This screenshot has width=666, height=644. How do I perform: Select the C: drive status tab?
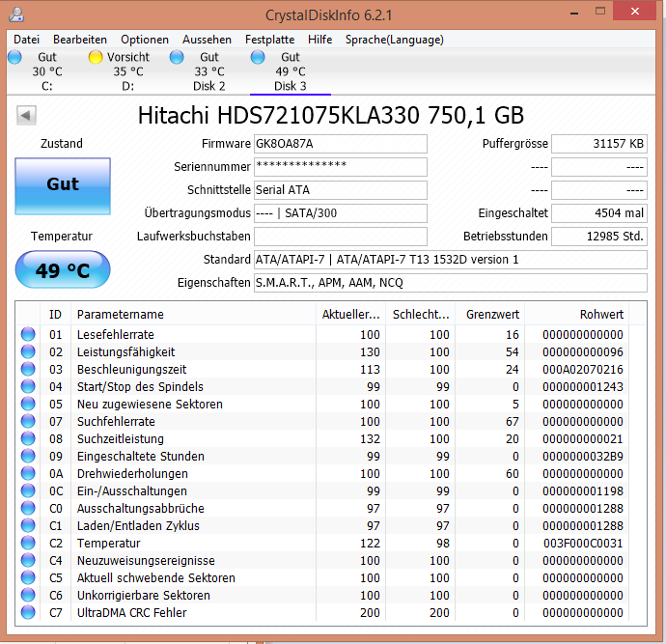(x=47, y=71)
